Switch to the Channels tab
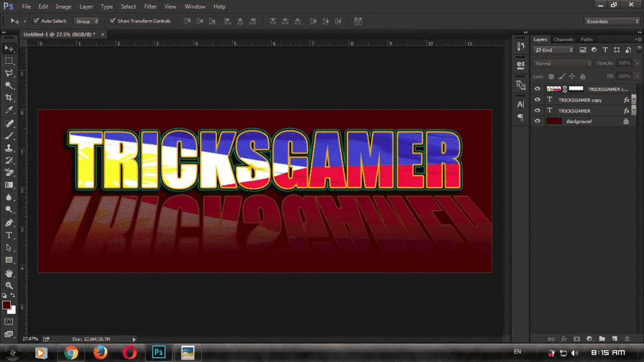 (563, 39)
